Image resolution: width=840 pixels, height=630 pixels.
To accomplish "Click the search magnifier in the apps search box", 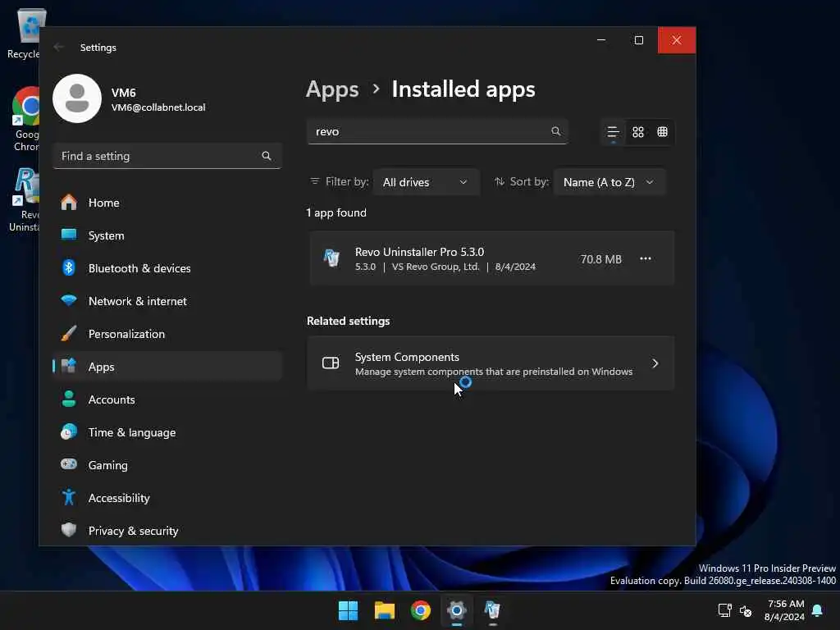I will 555,131.
